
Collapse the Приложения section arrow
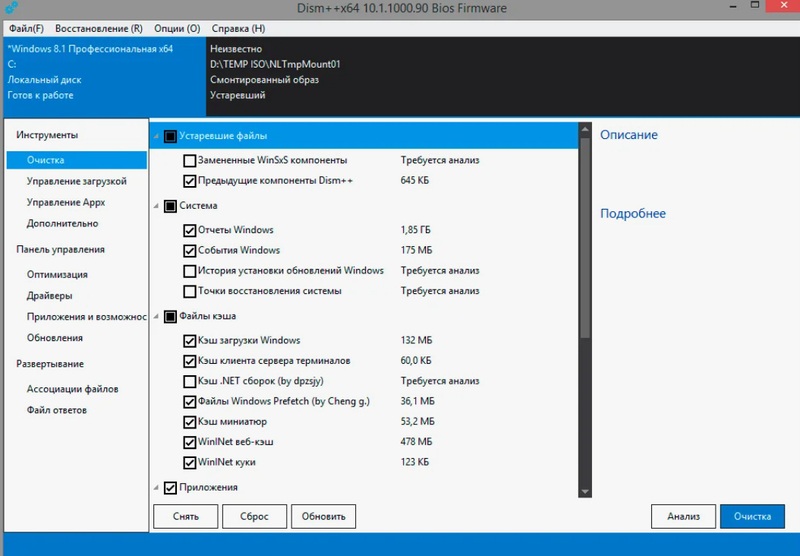pyautogui.click(x=156, y=487)
